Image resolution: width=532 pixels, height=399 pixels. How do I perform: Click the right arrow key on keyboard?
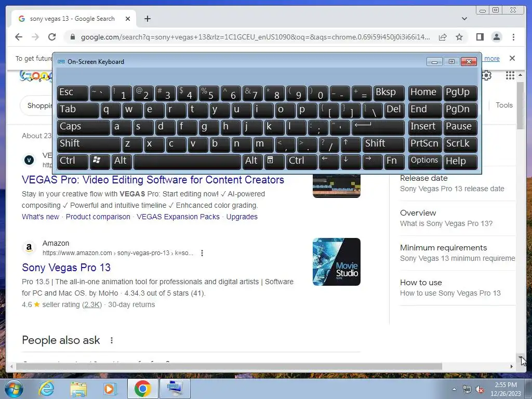click(372, 161)
